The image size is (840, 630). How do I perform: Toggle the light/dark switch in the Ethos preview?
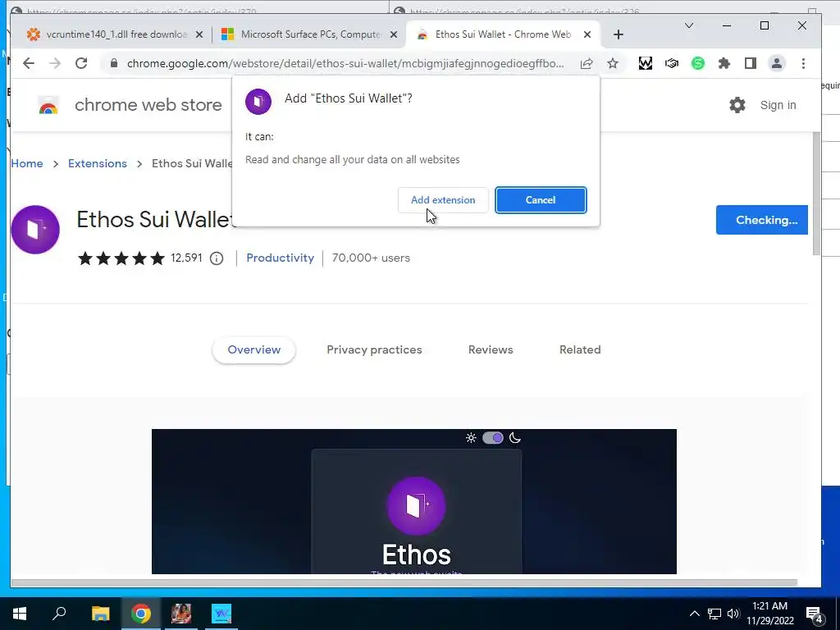[493, 438]
